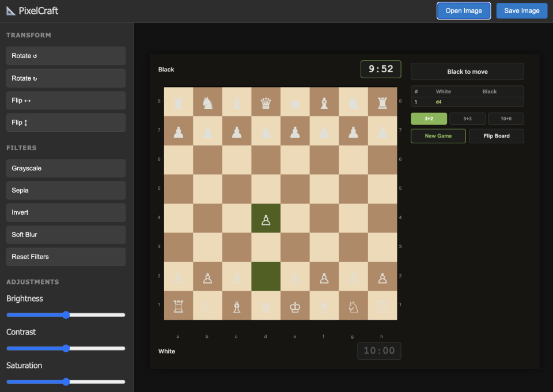Switch to 5+3 time control

pos(467,119)
